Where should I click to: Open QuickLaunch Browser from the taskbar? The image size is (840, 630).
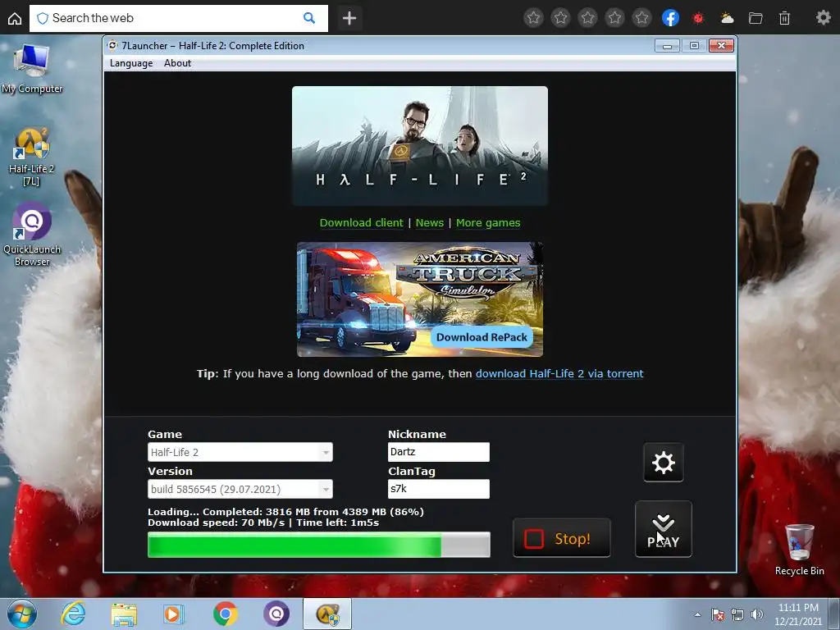[x=276, y=614]
